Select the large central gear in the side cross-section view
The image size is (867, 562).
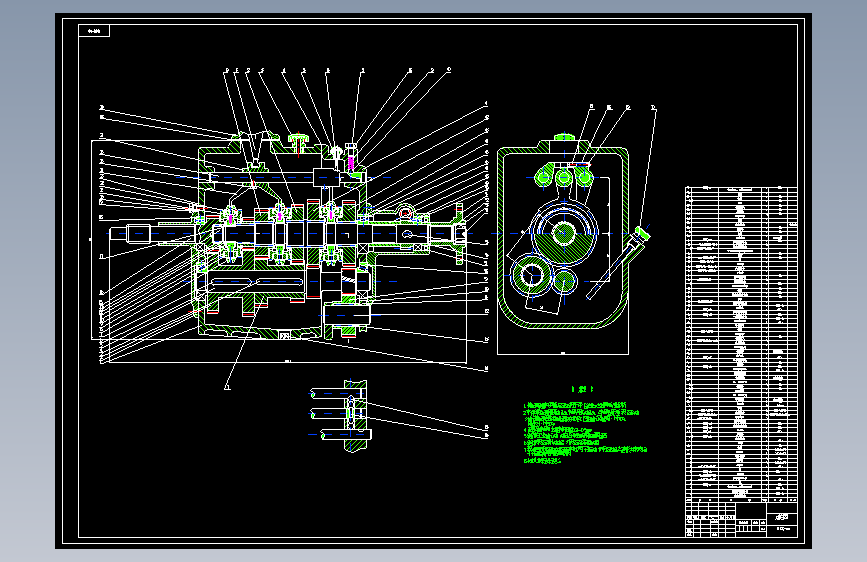click(563, 233)
